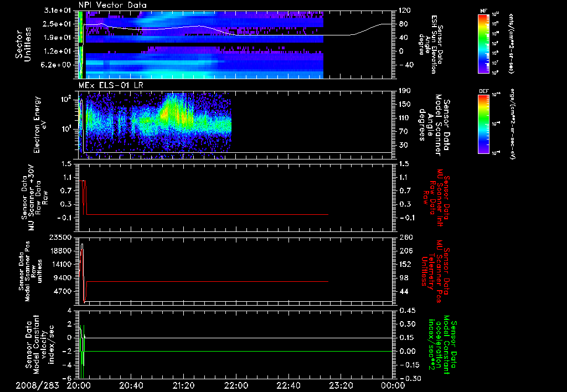Click the 22:40 time axis label

tap(288, 385)
